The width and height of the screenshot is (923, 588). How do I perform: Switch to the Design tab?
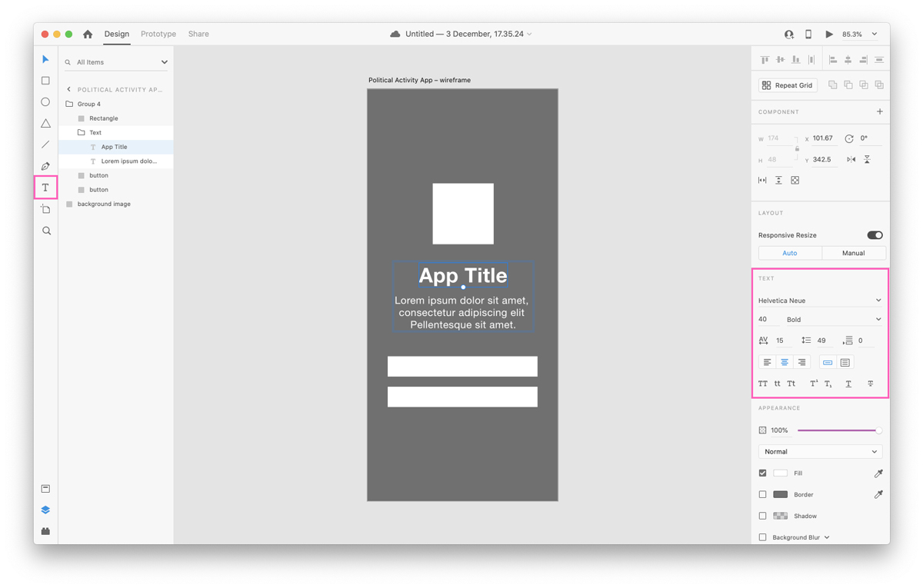pyautogui.click(x=117, y=35)
